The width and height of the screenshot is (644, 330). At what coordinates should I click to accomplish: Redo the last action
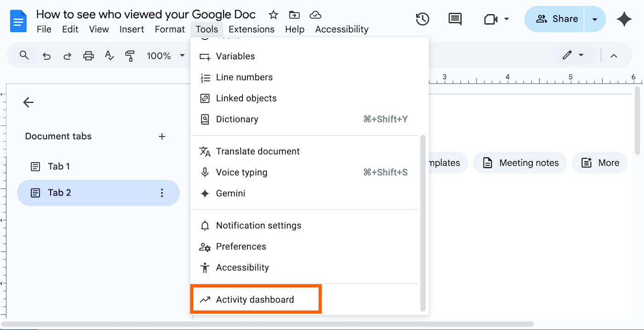click(67, 56)
